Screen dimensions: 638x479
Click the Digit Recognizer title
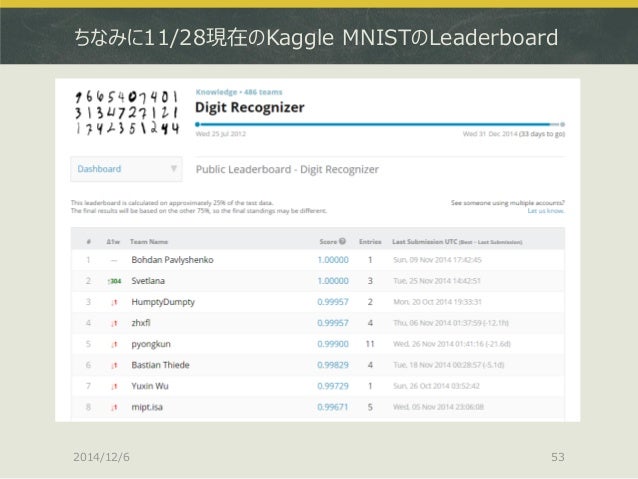[249, 107]
